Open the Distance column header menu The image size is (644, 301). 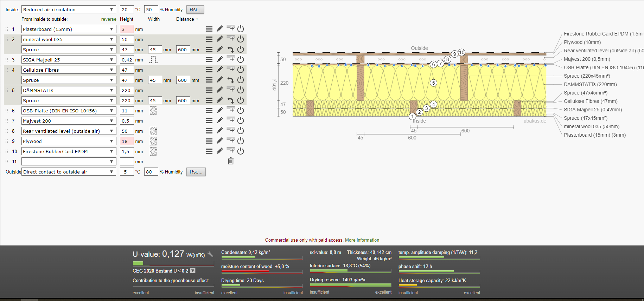click(187, 19)
